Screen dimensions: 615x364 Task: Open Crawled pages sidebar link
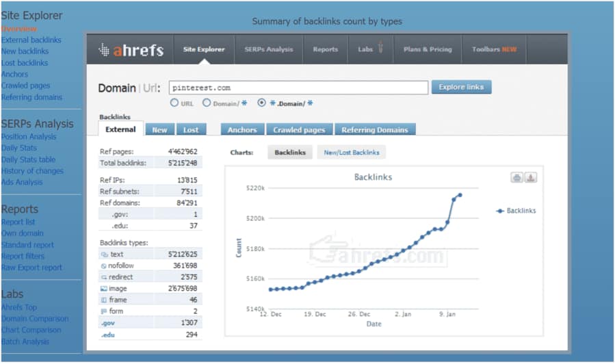(25, 86)
